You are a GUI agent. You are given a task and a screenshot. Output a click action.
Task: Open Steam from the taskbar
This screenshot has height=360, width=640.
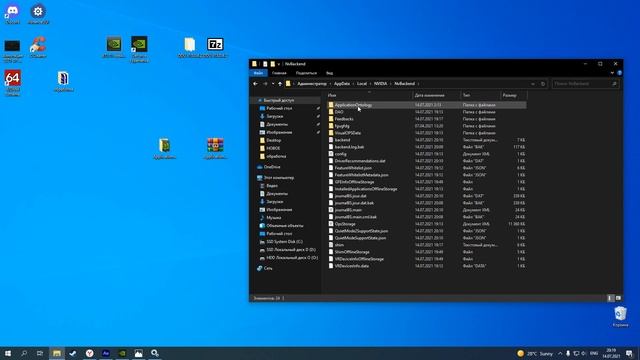[x=73, y=353]
